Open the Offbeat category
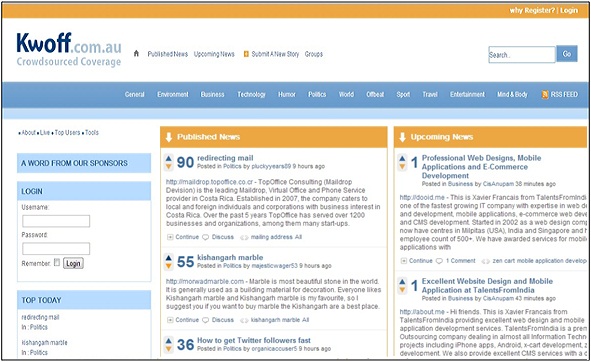This screenshot has width=591, height=362. coord(375,95)
